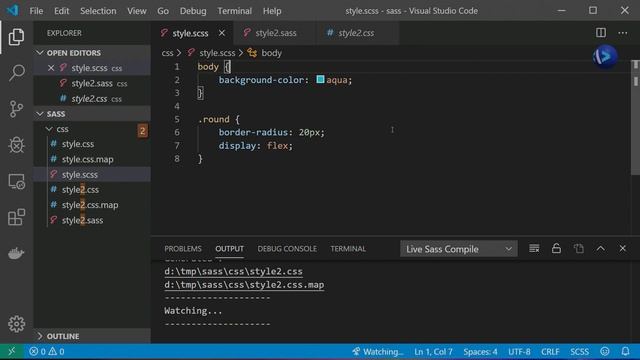The height and width of the screenshot is (360, 640).
Task: Open the Go menu
Action: point(163,11)
